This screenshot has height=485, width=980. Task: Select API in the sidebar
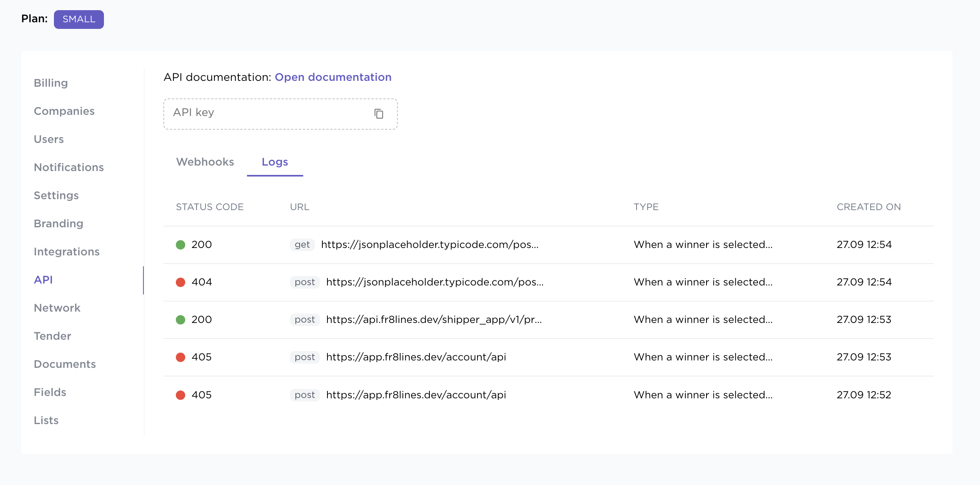click(43, 280)
